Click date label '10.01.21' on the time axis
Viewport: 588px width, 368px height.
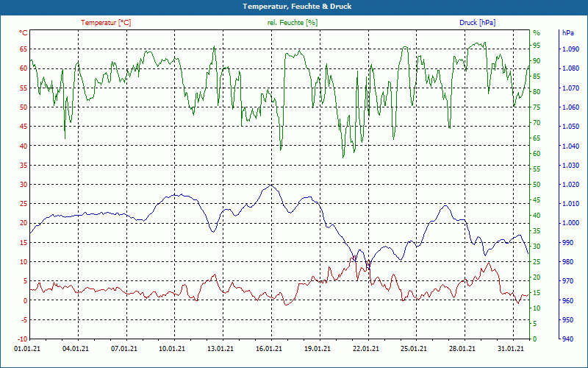coord(172,349)
